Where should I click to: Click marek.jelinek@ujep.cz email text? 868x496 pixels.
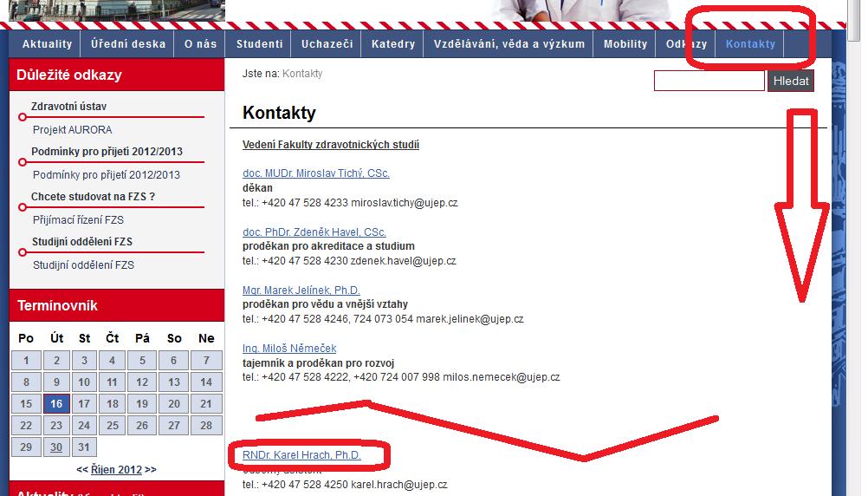point(470,319)
